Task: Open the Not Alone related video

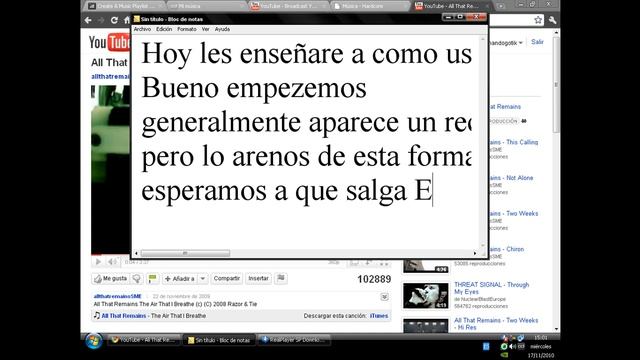Action: pos(512,178)
